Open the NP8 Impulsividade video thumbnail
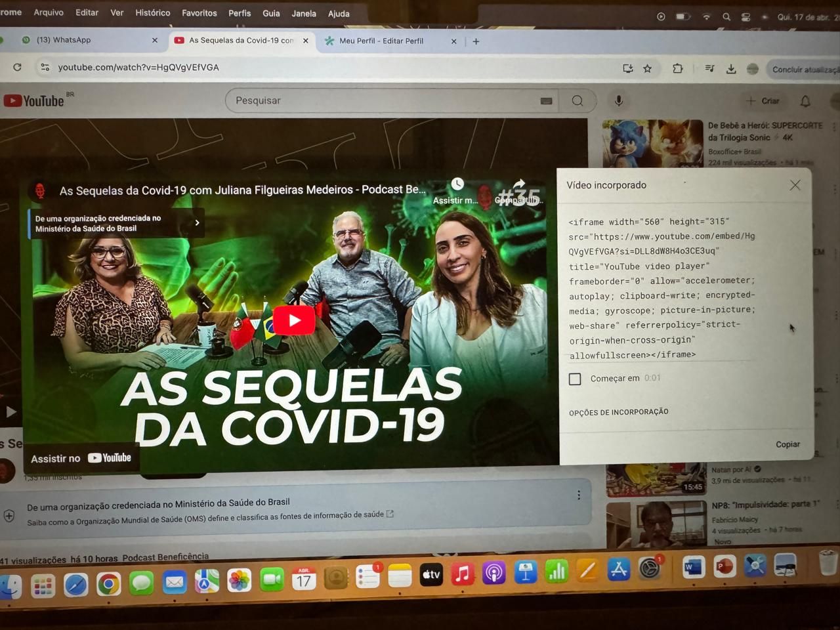The image size is (840, 630). (656, 523)
